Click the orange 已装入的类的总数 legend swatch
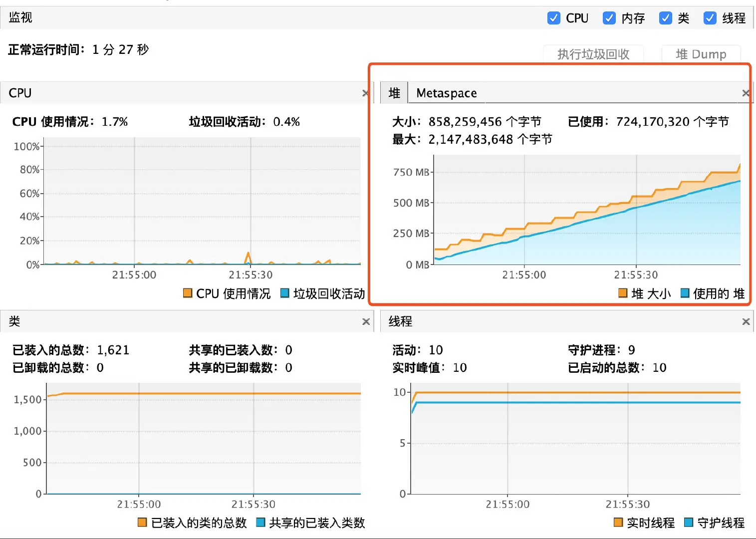 [142, 522]
